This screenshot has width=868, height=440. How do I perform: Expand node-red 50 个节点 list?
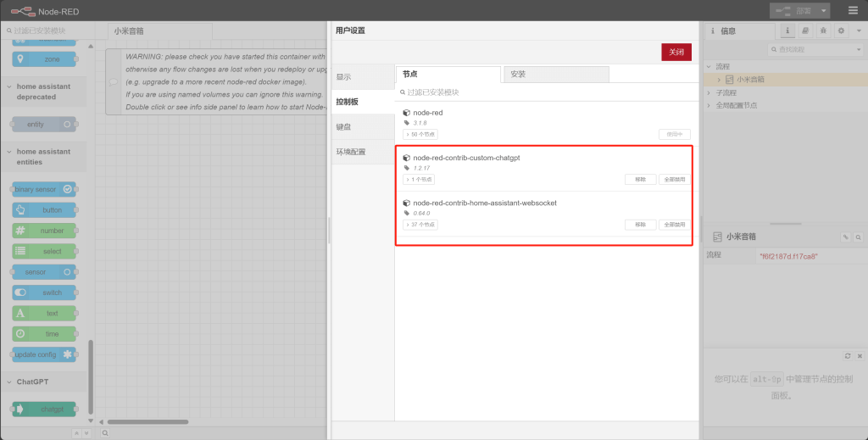coord(420,135)
